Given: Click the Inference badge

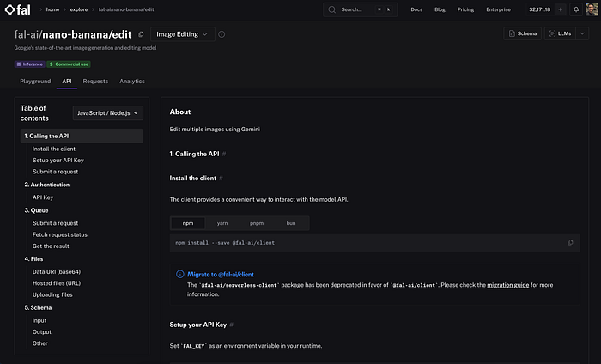Looking at the screenshot, I should pyautogui.click(x=29, y=64).
